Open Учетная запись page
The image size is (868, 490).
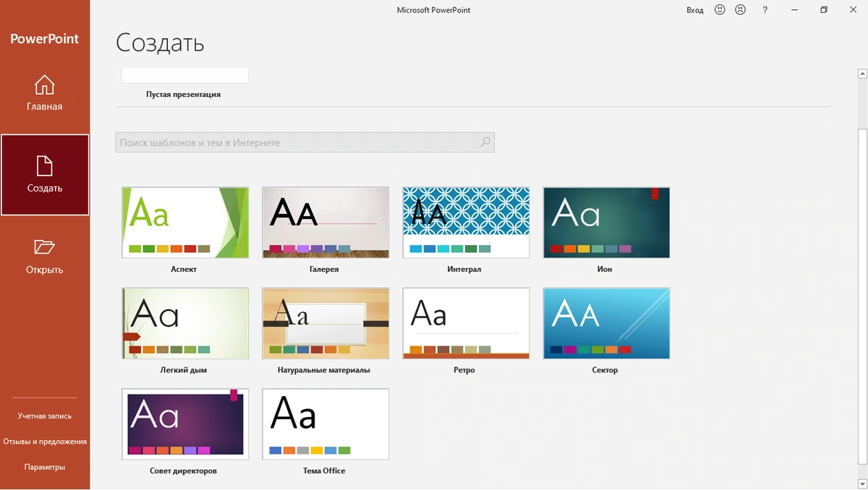[45, 416]
